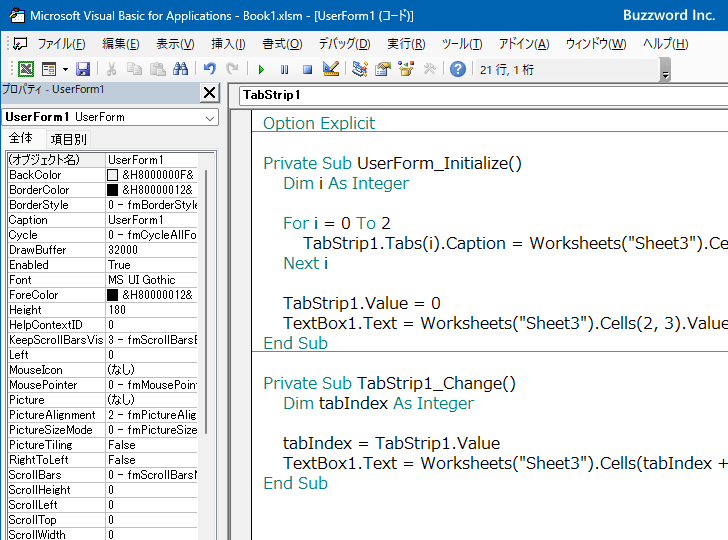Click the Private Sub UserForm_Initialize() line
Viewport: 728px width, 540px height.
(x=392, y=163)
